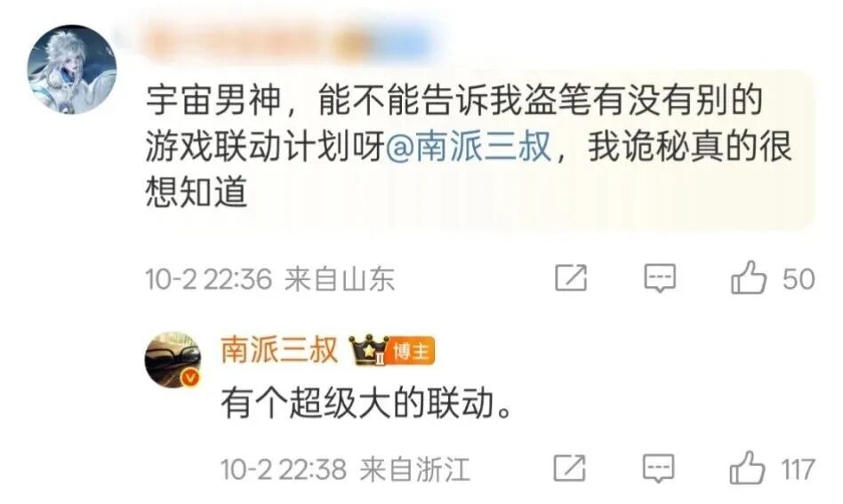Tap the 117 like count
843x504 pixels.
point(799,469)
